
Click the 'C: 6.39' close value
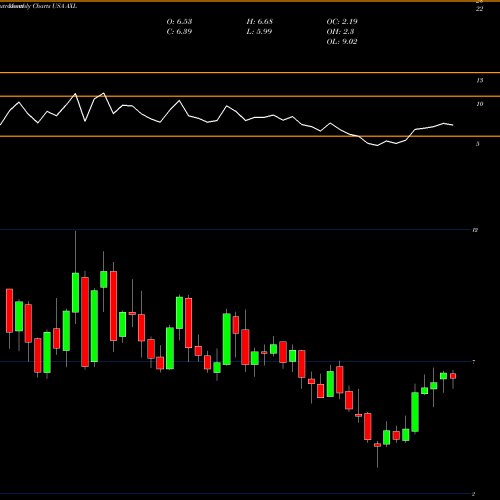179,32
